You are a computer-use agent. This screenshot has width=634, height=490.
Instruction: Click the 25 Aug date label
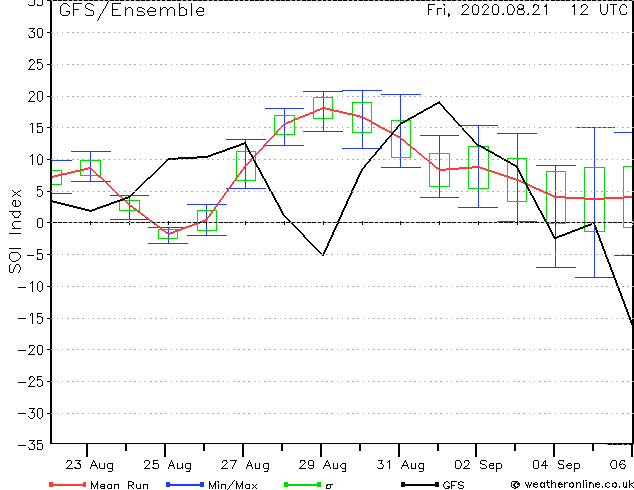tap(167, 465)
